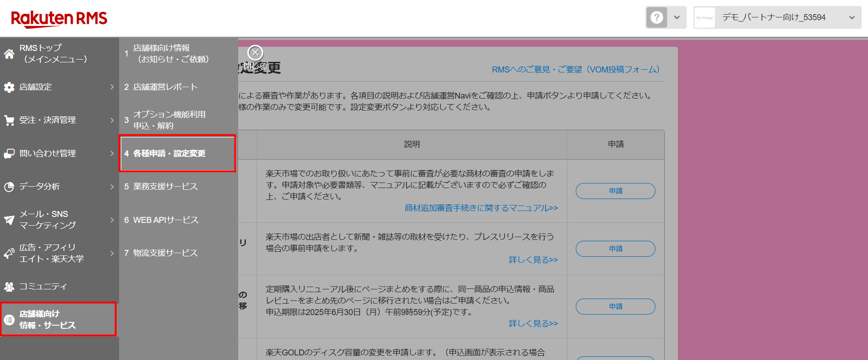
Task: Click the 申請 column header
Action: point(616,144)
